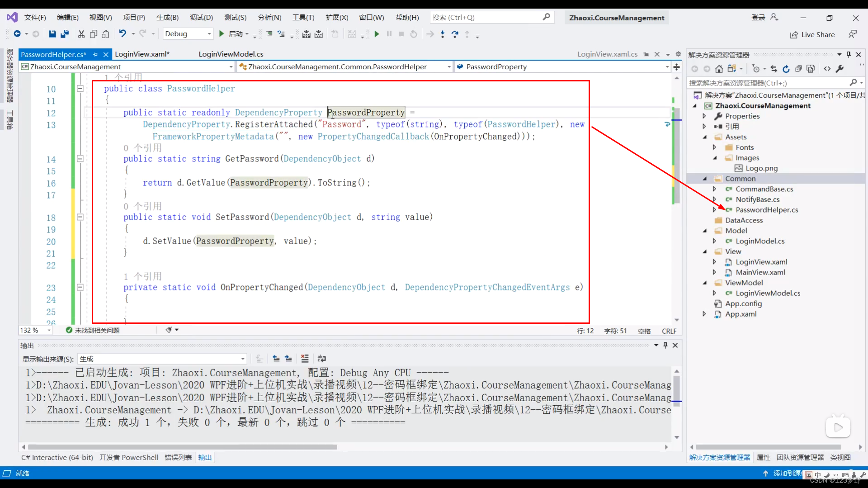Click the Copy icon in the toolbar
This screenshot has width=868, height=488.
click(x=94, y=34)
